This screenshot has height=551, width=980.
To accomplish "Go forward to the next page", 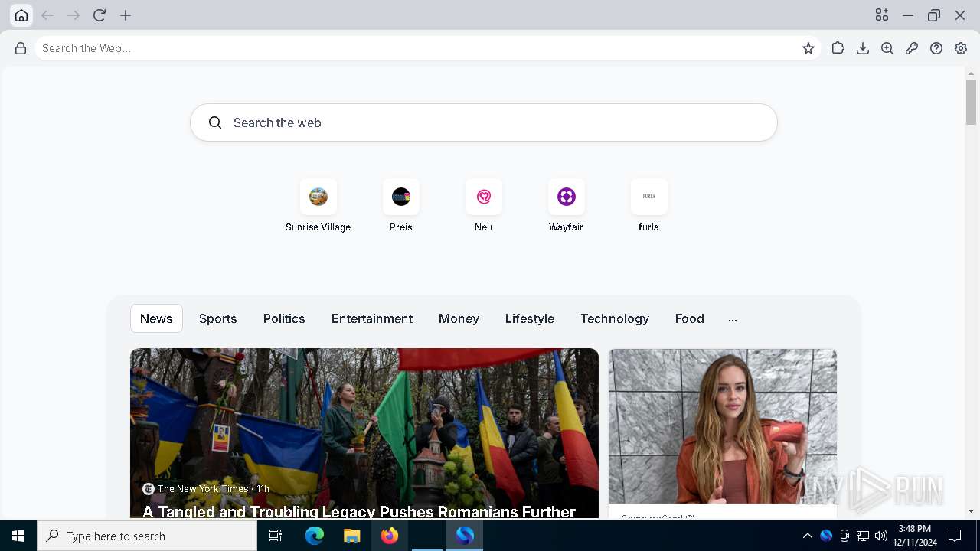I will pyautogui.click(x=73, y=15).
